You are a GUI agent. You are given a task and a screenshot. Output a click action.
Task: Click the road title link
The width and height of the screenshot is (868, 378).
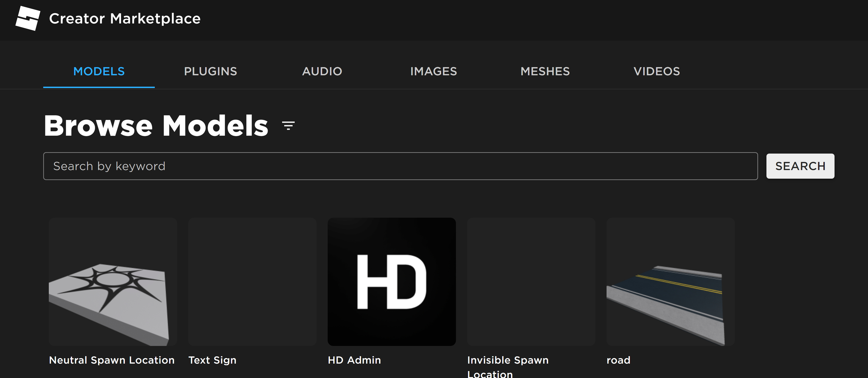coord(618,360)
